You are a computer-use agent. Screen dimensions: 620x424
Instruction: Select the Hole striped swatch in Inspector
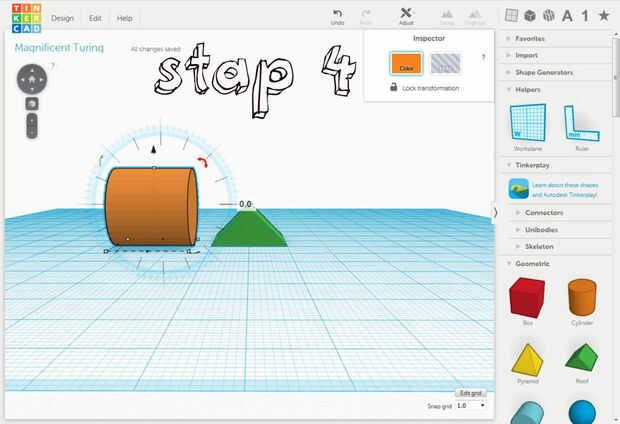(x=445, y=63)
